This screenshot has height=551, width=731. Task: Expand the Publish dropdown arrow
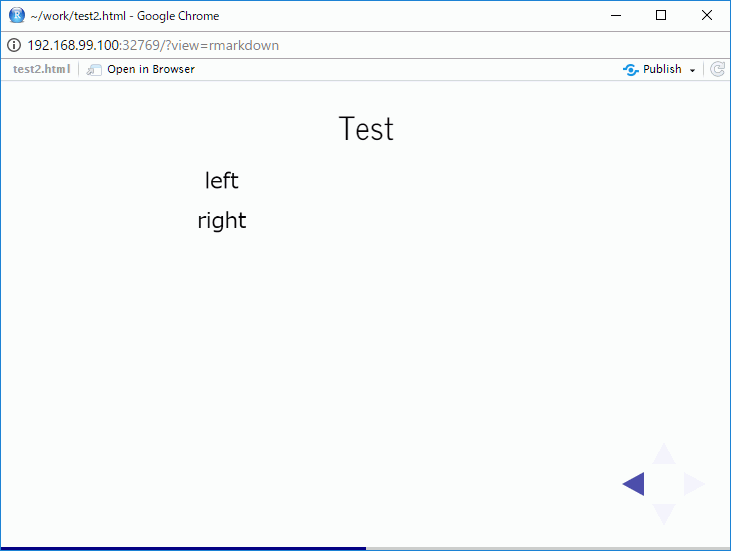click(692, 70)
